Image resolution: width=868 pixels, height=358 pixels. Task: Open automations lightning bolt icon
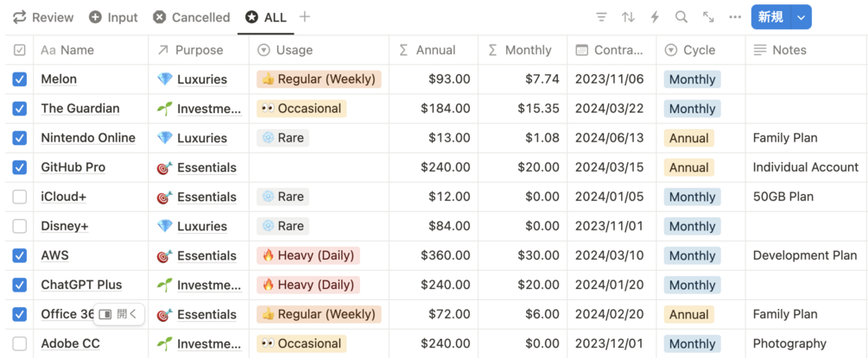pos(655,17)
